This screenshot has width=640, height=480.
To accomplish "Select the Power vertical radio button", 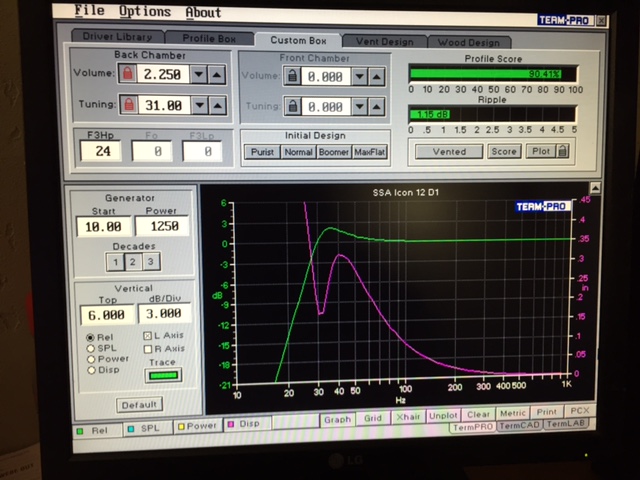I will (x=91, y=359).
